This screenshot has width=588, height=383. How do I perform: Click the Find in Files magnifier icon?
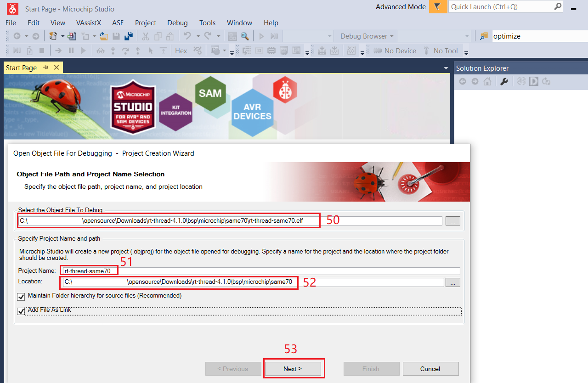(x=244, y=36)
